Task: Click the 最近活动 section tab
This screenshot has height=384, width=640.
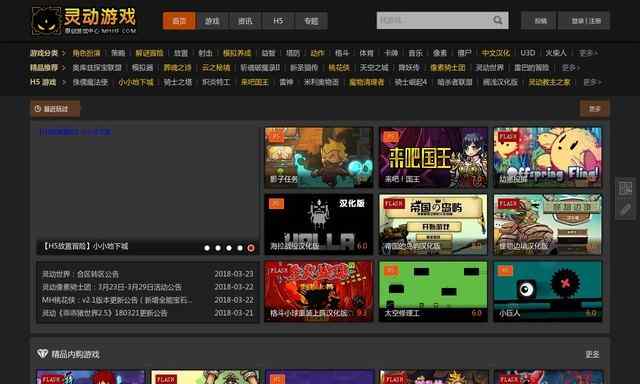Action: (56, 109)
